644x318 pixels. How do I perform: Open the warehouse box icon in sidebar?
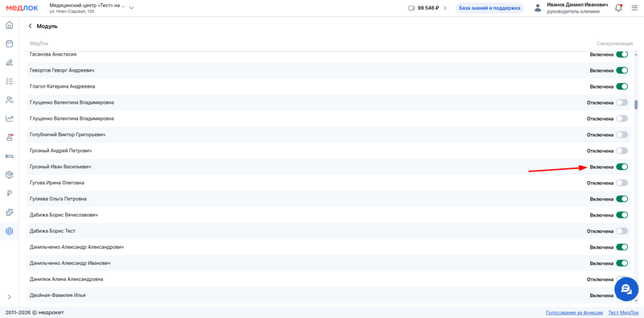(9, 175)
